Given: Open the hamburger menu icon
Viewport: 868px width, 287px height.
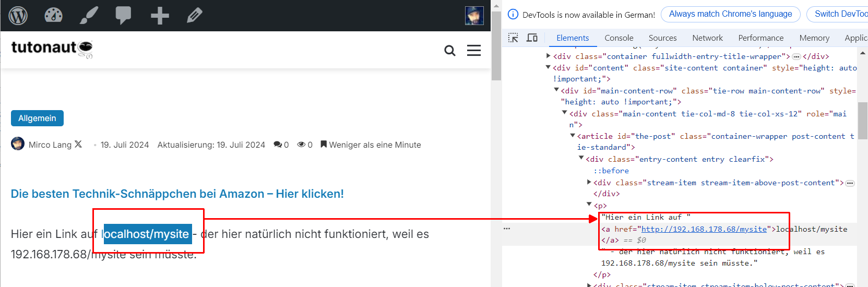Looking at the screenshot, I should (474, 50).
